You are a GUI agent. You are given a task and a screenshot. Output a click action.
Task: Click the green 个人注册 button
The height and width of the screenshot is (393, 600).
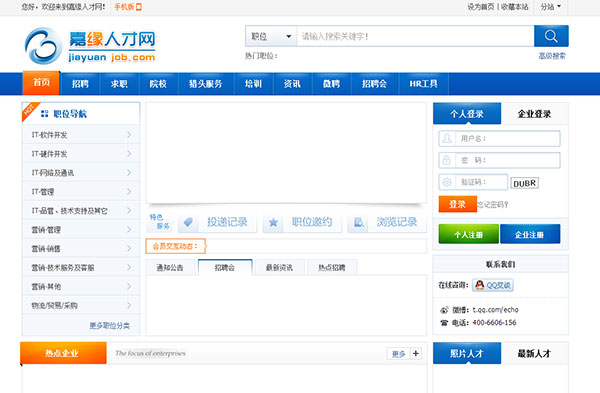[469, 234]
